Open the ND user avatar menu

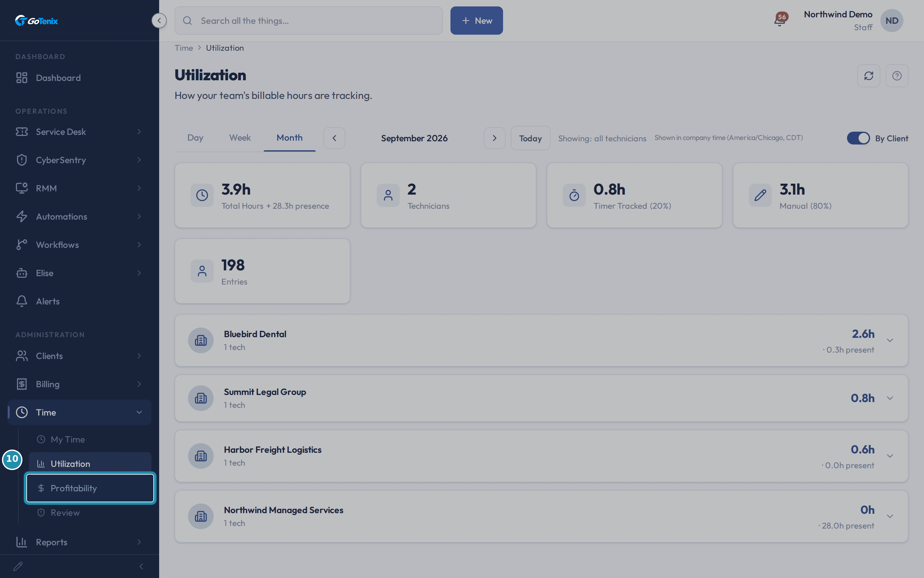892,21
